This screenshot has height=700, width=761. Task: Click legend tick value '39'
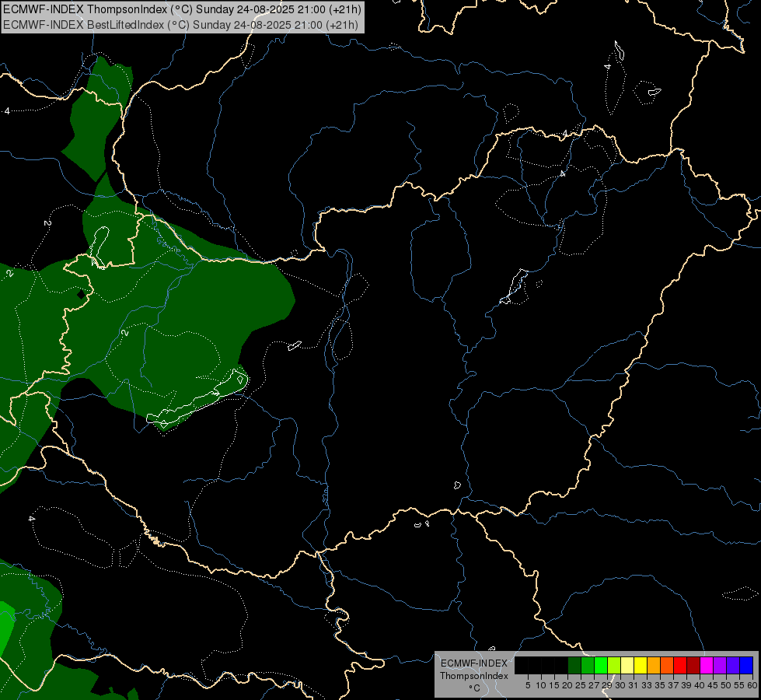pyautogui.click(x=686, y=685)
